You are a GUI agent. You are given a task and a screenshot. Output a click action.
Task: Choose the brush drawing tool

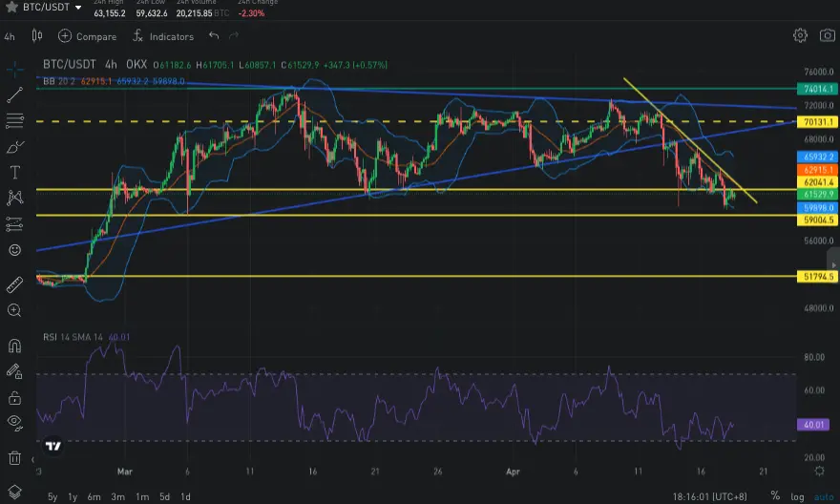14,146
